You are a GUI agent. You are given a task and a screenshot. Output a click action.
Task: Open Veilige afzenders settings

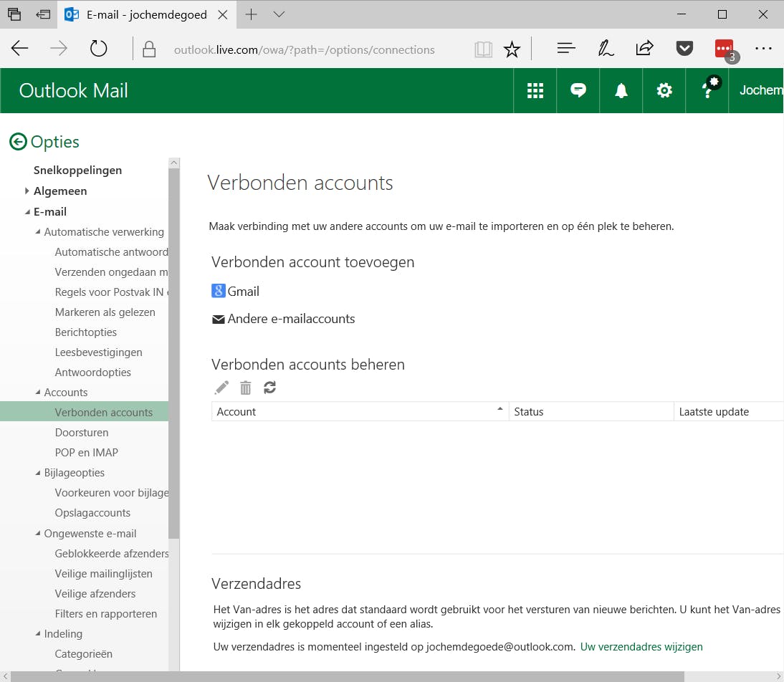(95, 593)
